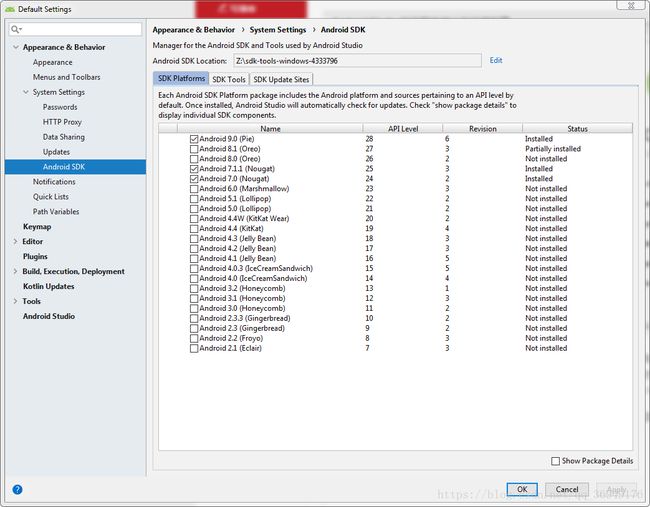Click the blue help question mark icon
Viewport: 650px width, 507px height.
17,490
